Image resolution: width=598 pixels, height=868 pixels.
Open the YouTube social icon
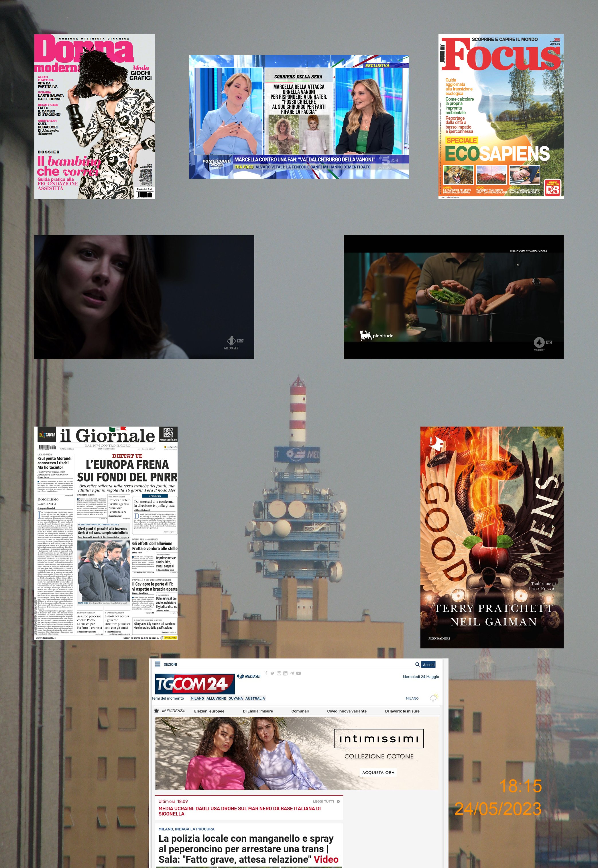click(299, 673)
